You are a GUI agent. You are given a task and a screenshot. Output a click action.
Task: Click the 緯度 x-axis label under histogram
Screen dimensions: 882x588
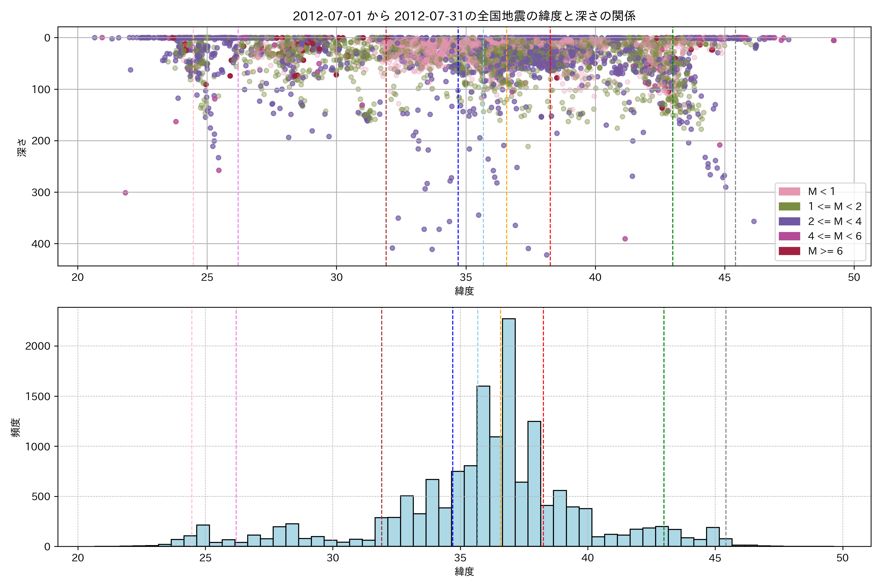[x=464, y=572]
